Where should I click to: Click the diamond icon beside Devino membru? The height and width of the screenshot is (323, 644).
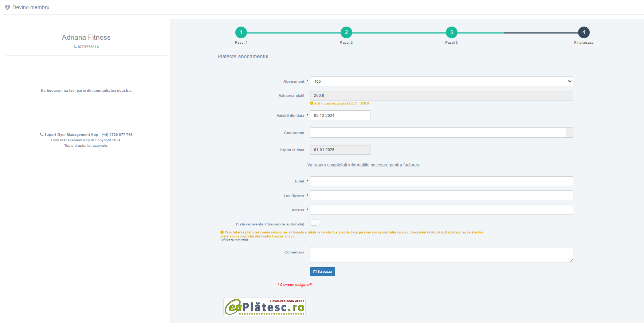pos(7,7)
